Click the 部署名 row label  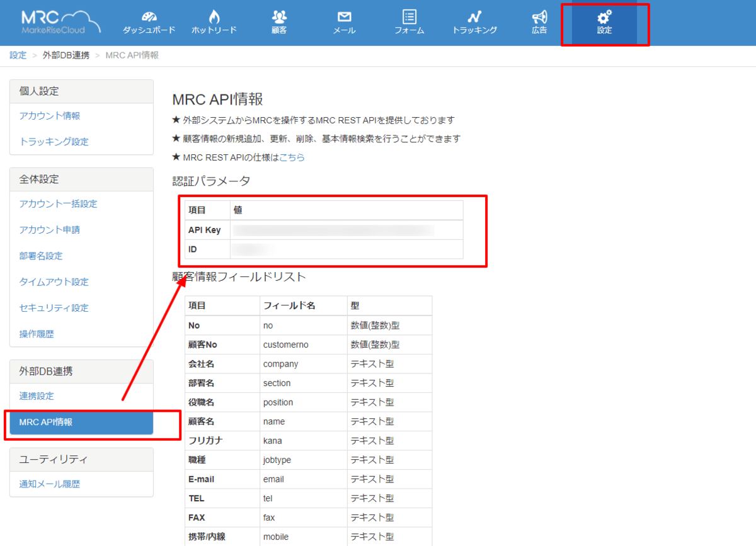pyautogui.click(x=202, y=384)
